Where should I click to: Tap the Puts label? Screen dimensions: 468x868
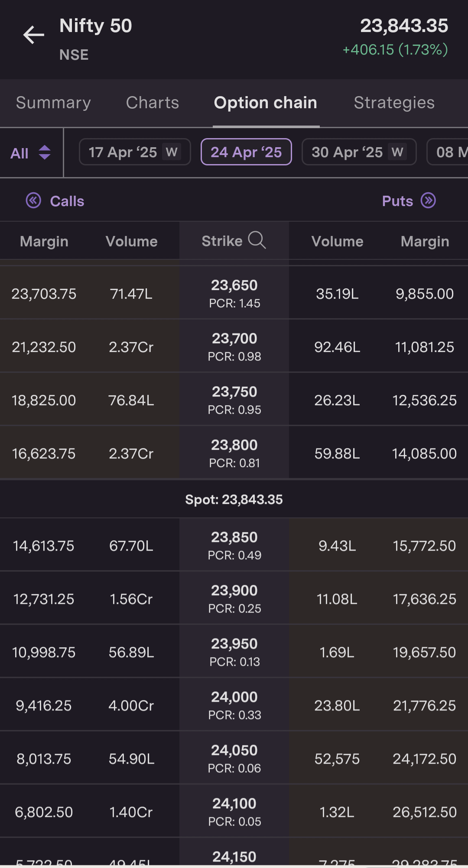click(397, 201)
